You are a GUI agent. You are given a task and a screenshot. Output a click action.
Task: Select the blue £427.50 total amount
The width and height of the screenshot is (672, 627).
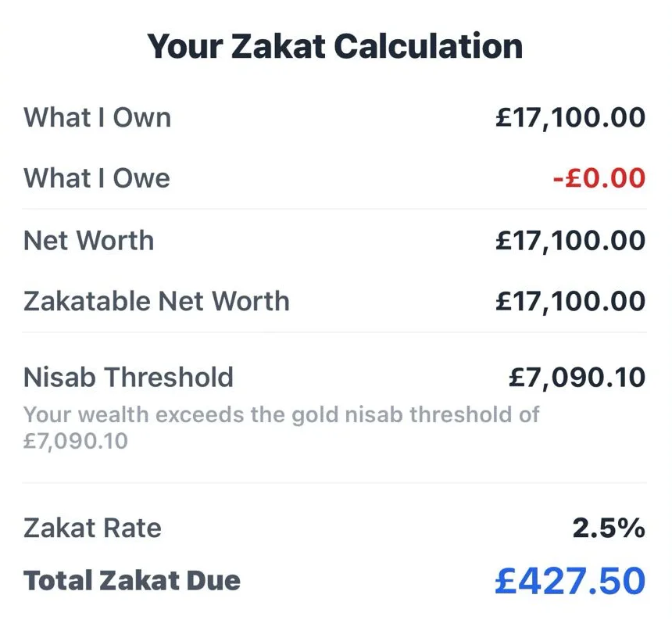(x=570, y=581)
